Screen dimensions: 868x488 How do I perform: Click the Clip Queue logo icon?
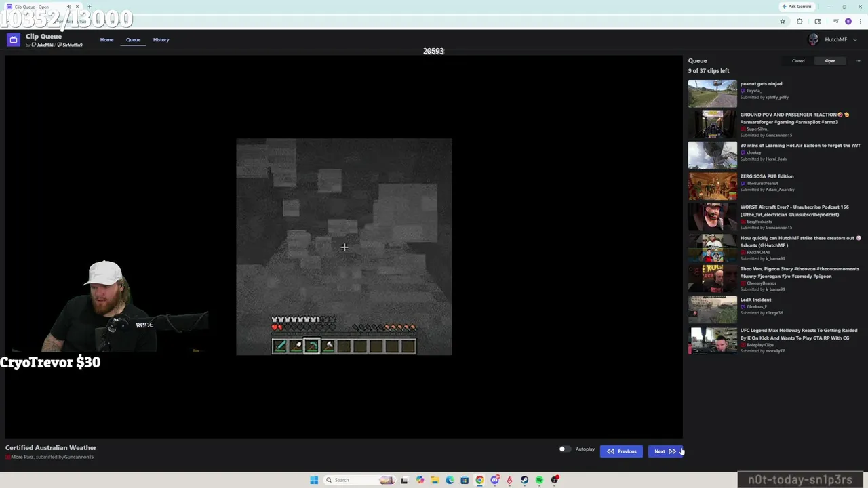(14, 40)
